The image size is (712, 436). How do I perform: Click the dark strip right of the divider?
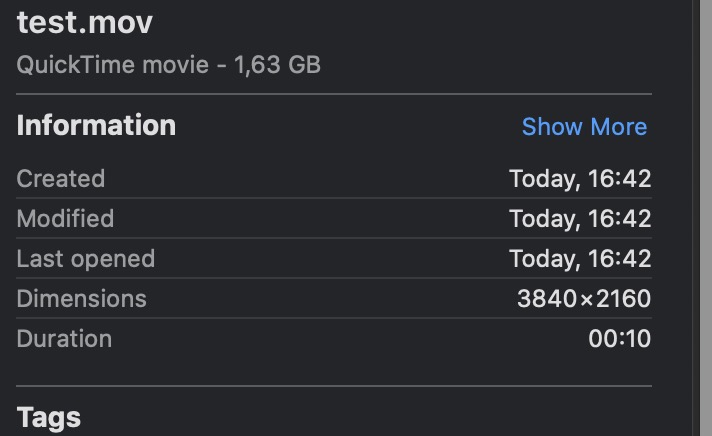tap(704, 218)
